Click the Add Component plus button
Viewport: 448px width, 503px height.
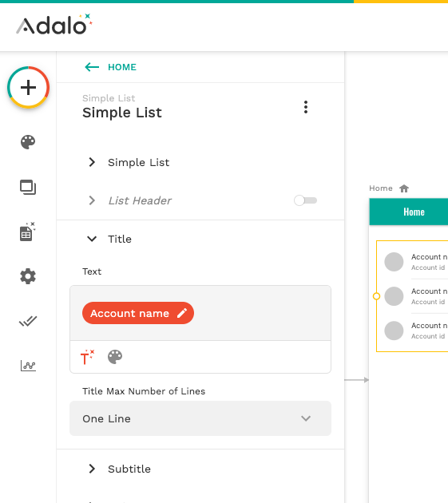[28, 87]
